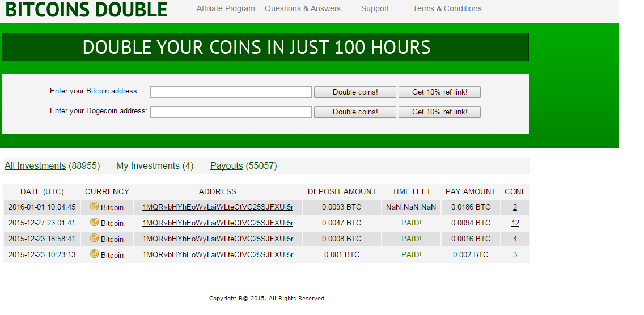644x315 pixels.
Task: Open Terms & Conditions
Action: (447, 8)
